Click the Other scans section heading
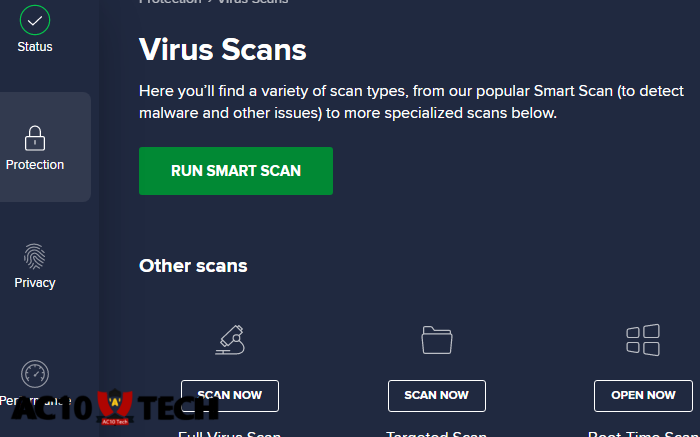The width and height of the screenshot is (700, 437). tap(193, 266)
